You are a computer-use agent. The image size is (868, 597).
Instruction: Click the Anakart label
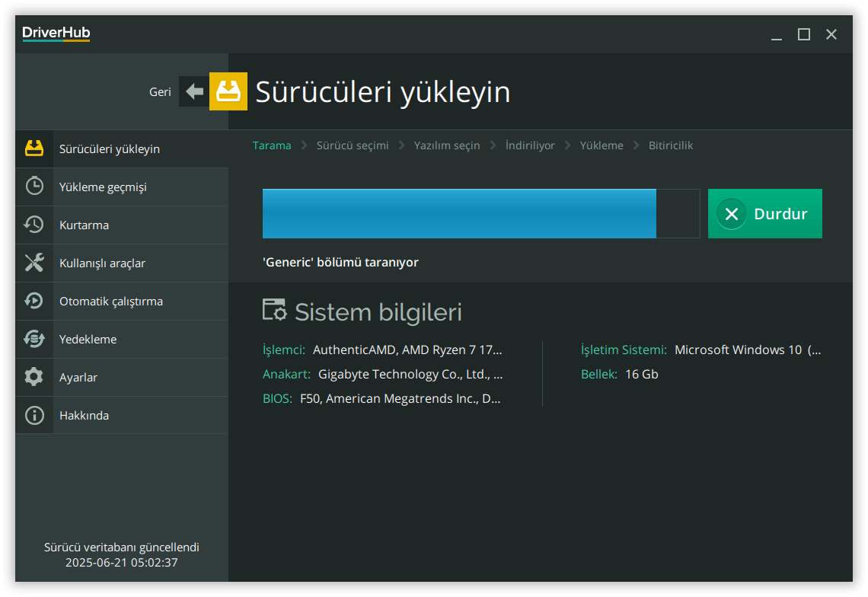point(287,375)
